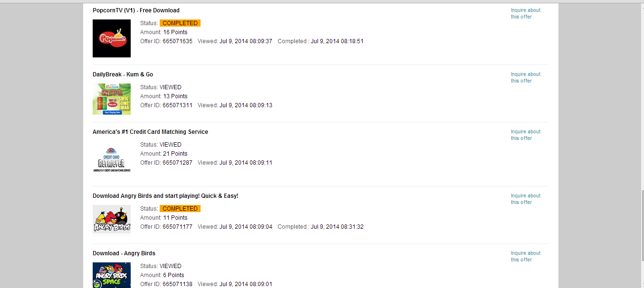
Task: Inquire about the Download - Angry Birds offer
Action: 526,256
